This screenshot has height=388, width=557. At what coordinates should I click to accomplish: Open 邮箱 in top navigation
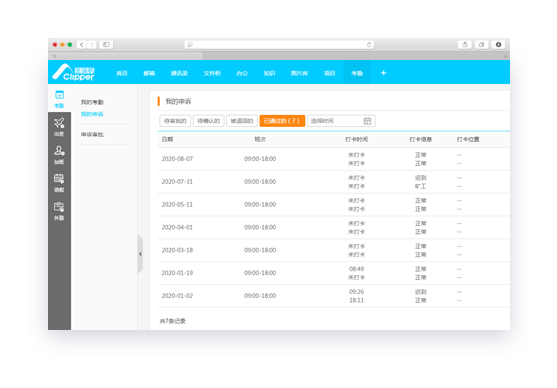(x=149, y=73)
